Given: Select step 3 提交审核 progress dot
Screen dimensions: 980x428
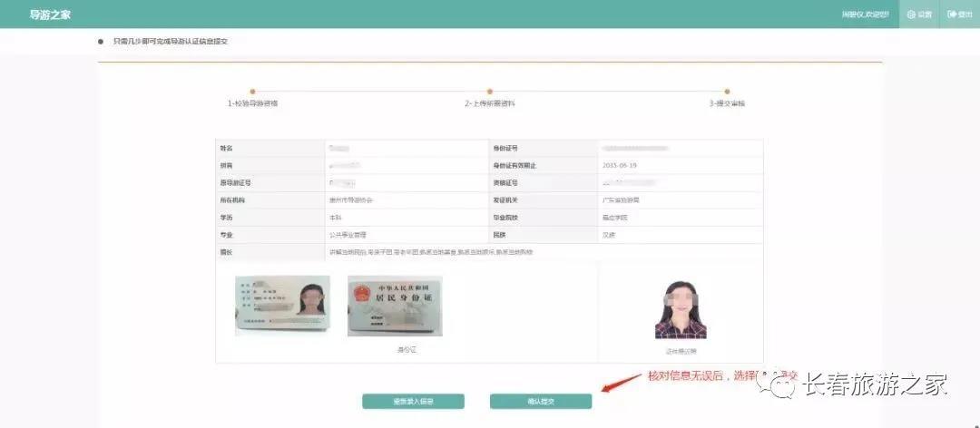Looking at the screenshot, I should coord(727,92).
